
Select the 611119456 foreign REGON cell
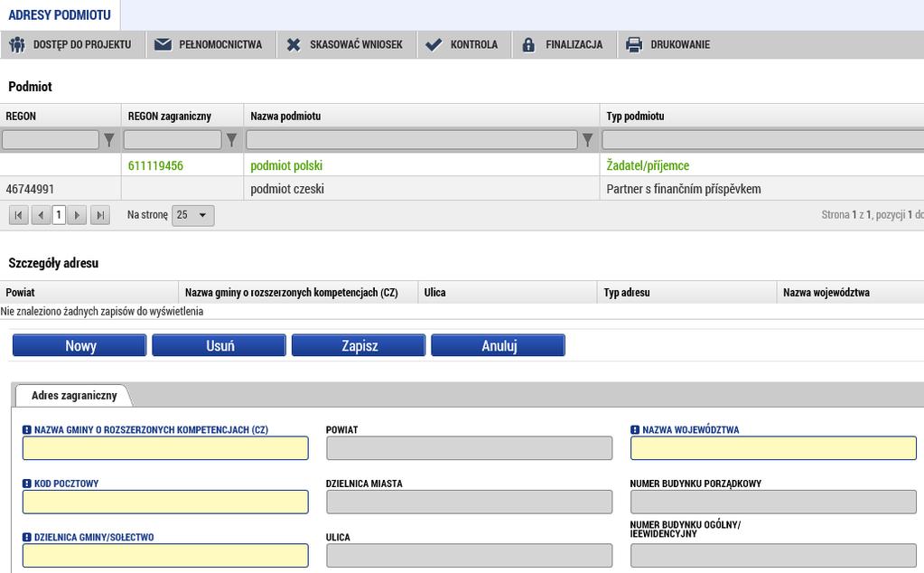coord(182,165)
